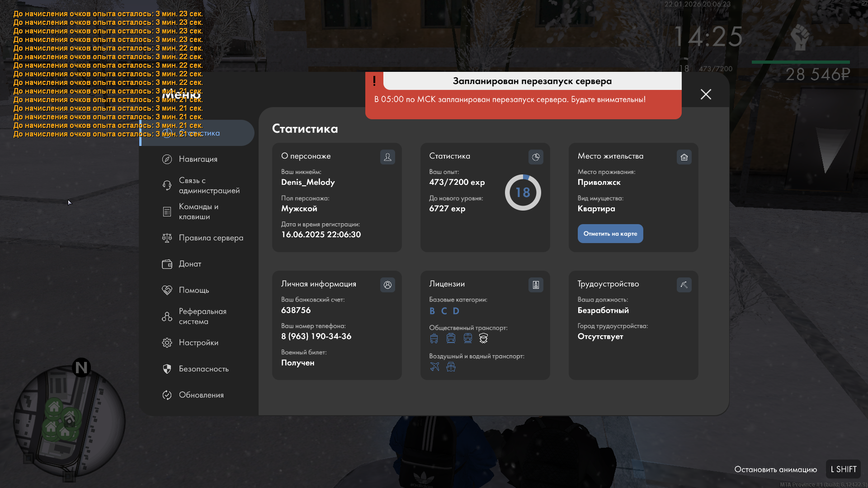868x488 pixels.
Task: Open 'Правила сервера' section
Action: pos(211,238)
